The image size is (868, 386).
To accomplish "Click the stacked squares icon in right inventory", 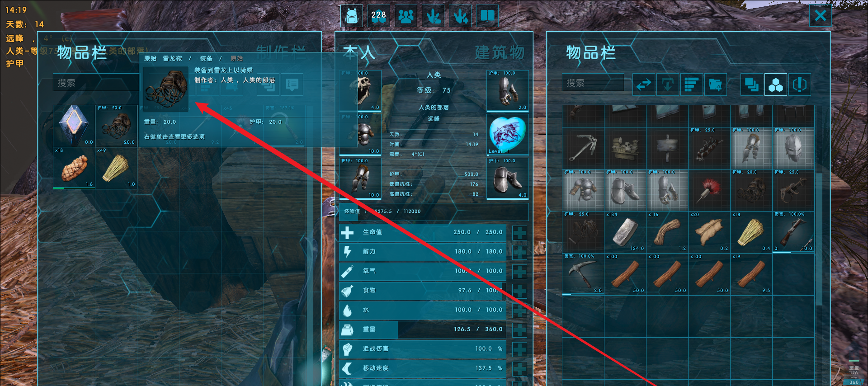I will coord(752,85).
